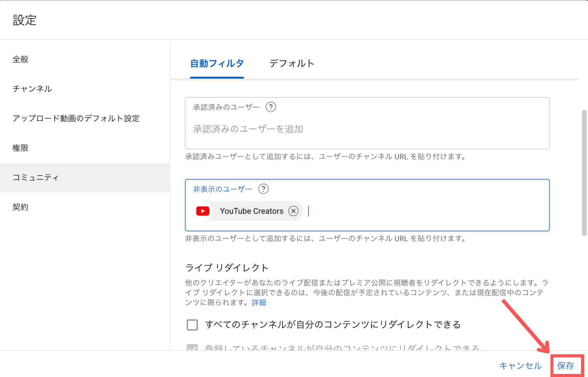Click YouTube Creators chip label

252,211
